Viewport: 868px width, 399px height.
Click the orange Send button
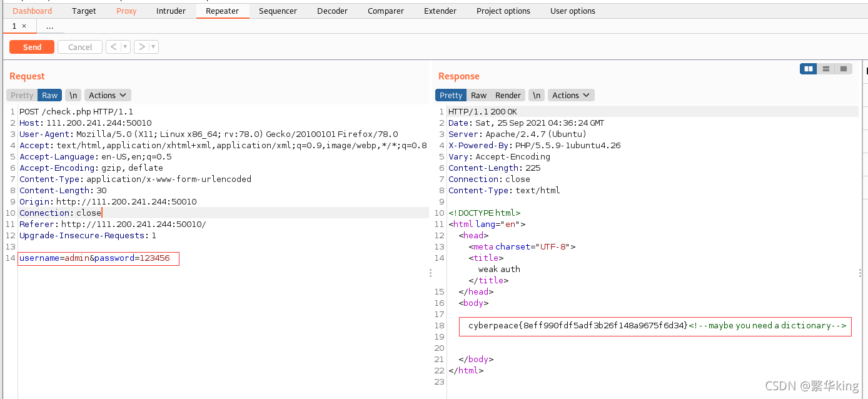click(32, 47)
